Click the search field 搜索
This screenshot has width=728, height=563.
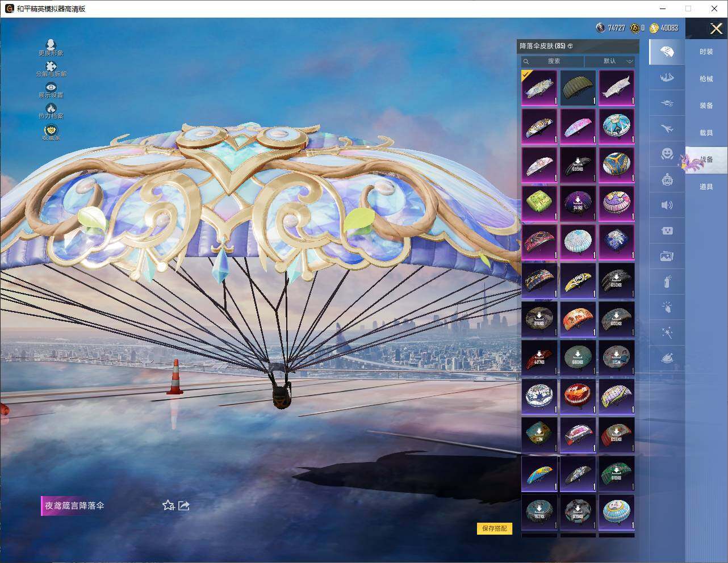click(553, 61)
